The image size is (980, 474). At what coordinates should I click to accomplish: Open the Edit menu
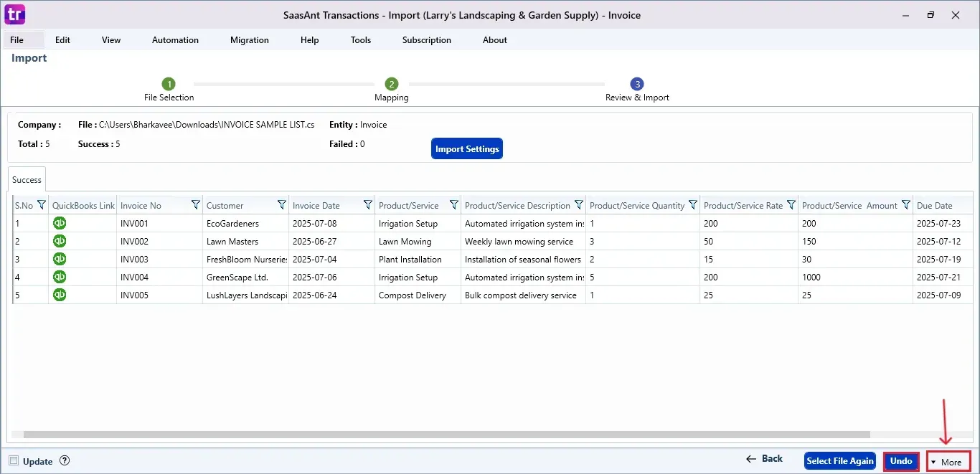click(62, 40)
